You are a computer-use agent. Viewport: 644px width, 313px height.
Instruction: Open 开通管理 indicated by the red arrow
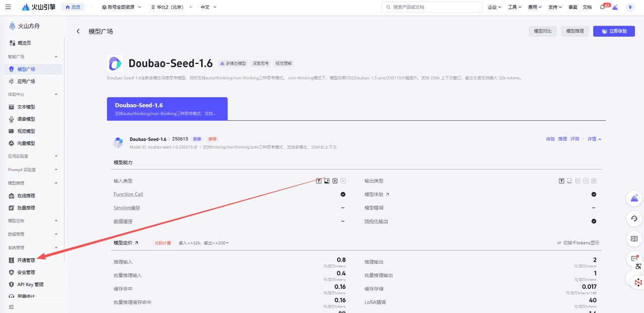(x=25, y=260)
